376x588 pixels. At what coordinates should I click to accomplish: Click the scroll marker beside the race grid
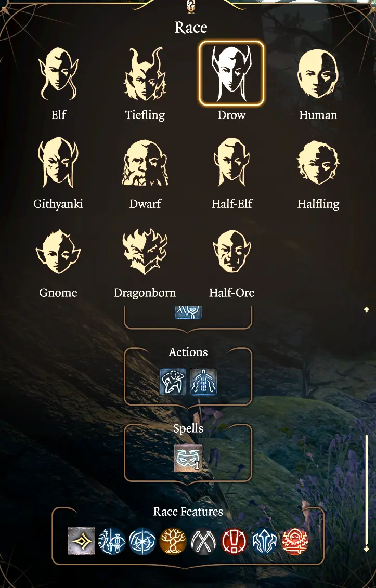[366, 309]
